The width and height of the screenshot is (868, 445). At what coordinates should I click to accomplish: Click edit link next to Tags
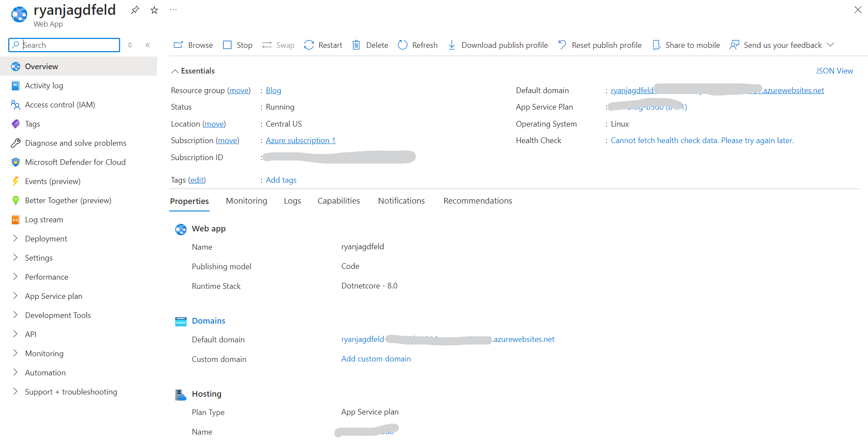197,180
